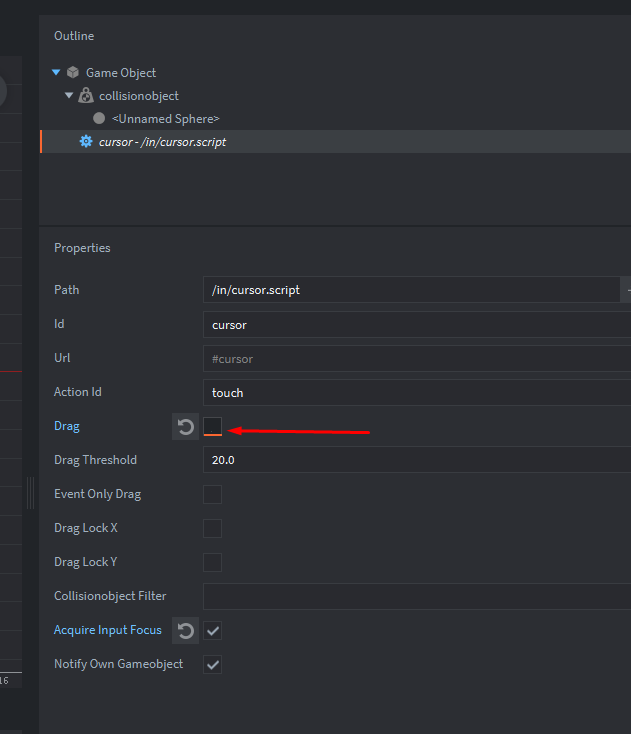Reset Acquire Input Focus to default

tap(185, 631)
